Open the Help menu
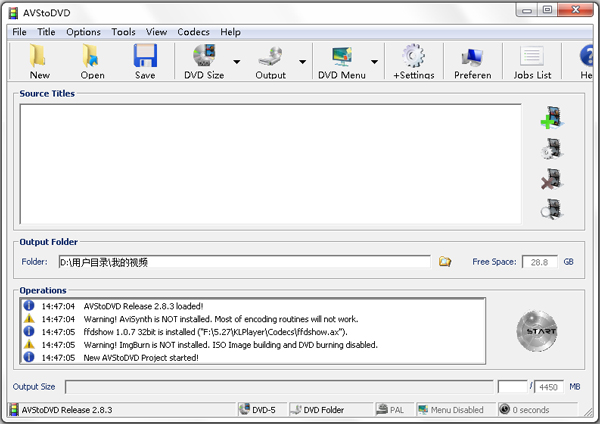 230,32
